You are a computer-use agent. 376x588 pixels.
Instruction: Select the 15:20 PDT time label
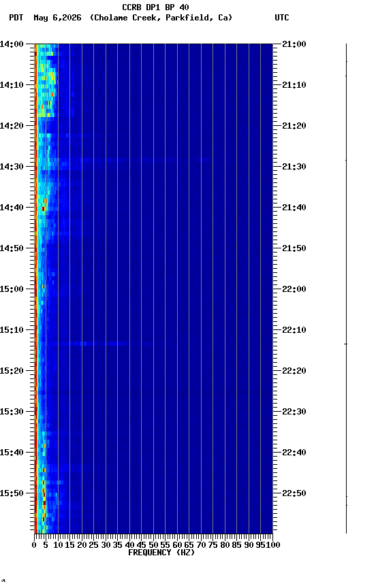coord(12,371)
